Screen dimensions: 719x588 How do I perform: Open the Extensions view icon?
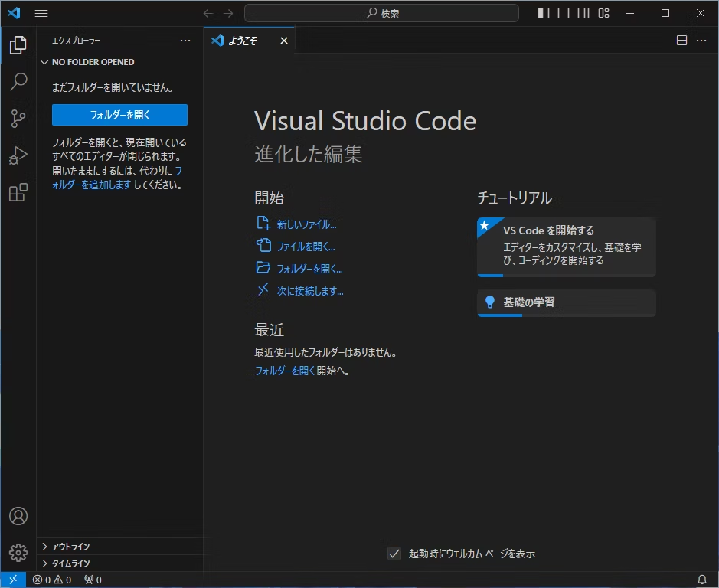point(18,192)
